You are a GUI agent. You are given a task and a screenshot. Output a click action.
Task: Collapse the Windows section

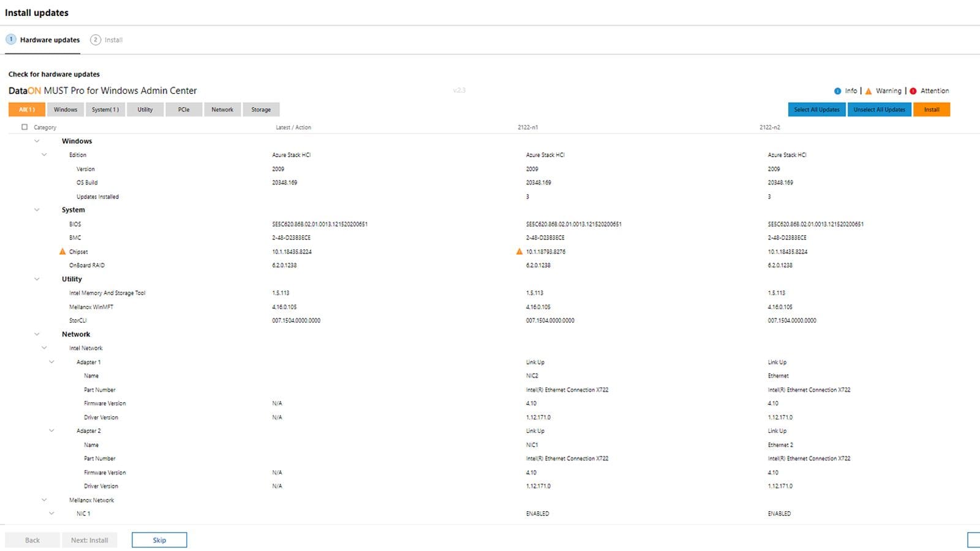(x=37, y=141)
